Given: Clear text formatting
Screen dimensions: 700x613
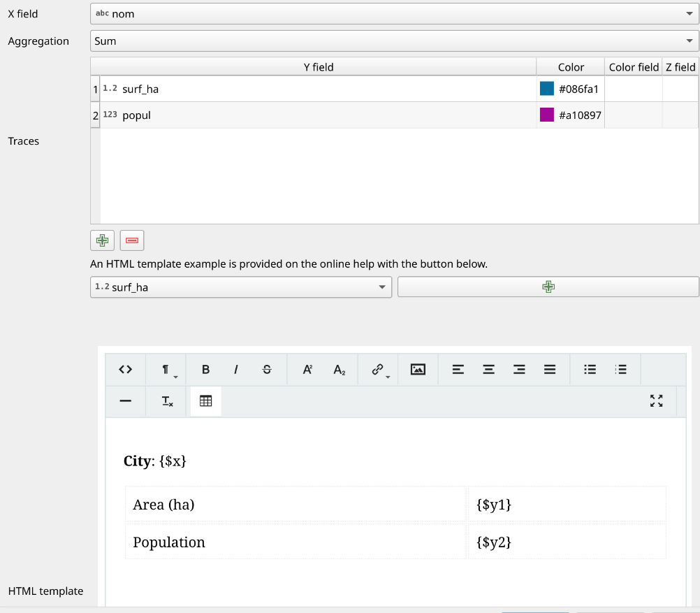Looking at the screenshot, I should [x=166, y=401].
